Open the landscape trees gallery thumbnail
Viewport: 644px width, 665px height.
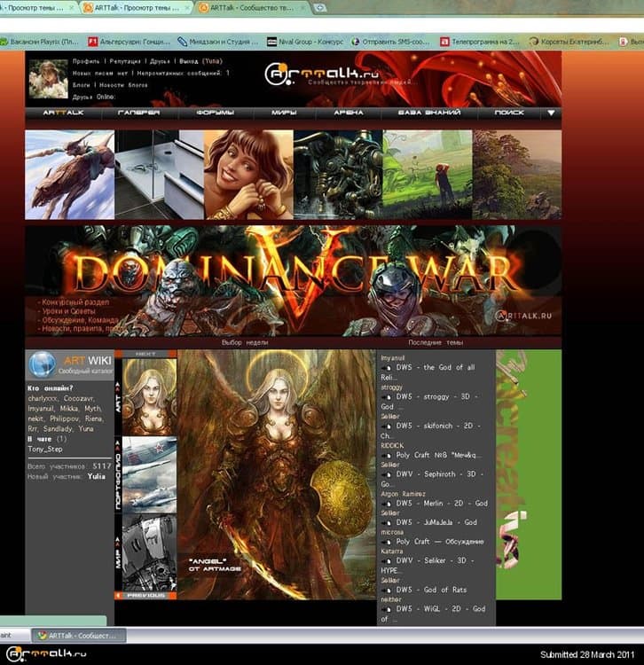(517, 175)
